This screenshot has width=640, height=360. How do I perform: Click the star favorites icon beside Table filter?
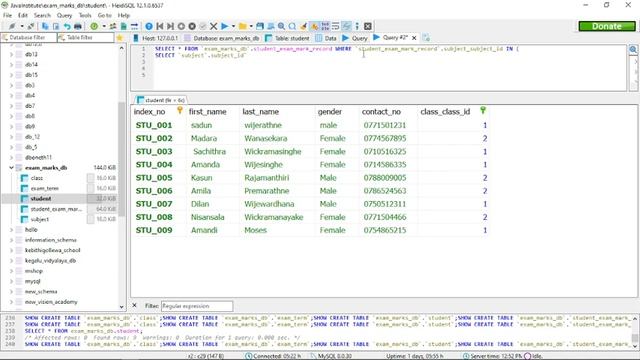[x=120, y=38]
